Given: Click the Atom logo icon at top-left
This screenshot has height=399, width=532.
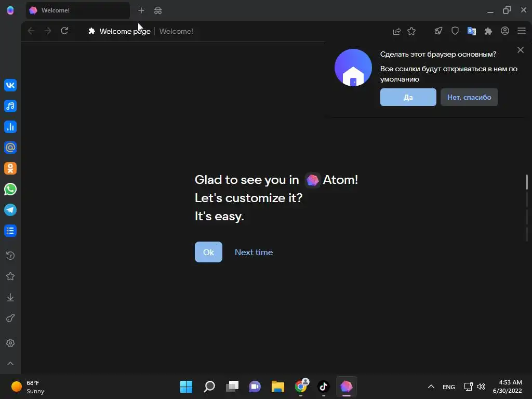Looking at the screenshot, I should (10, 10).
